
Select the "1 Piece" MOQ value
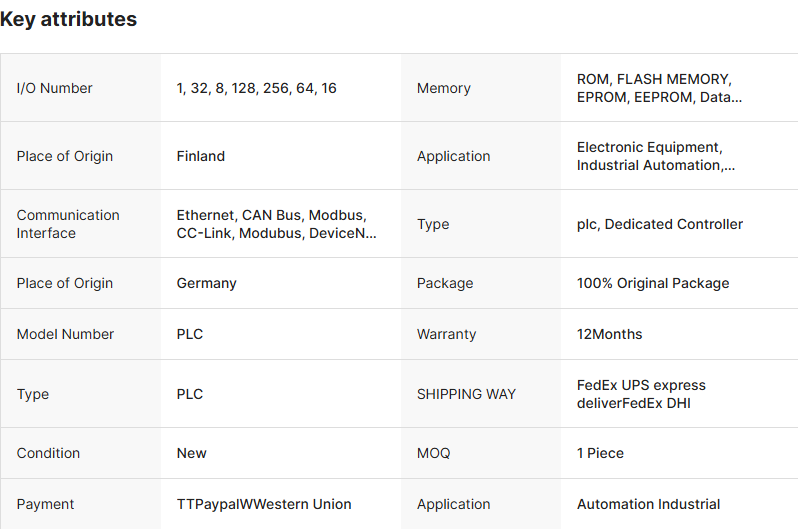[x=600, y=453]
